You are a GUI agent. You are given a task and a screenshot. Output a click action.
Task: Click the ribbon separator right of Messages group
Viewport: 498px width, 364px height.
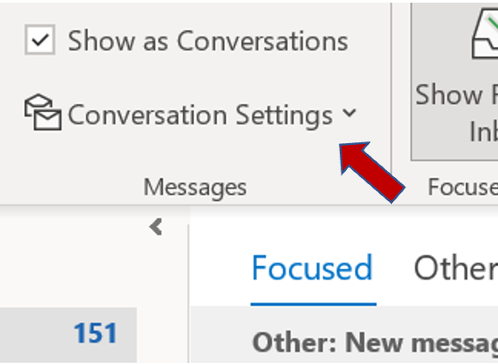tap(391, 87)
